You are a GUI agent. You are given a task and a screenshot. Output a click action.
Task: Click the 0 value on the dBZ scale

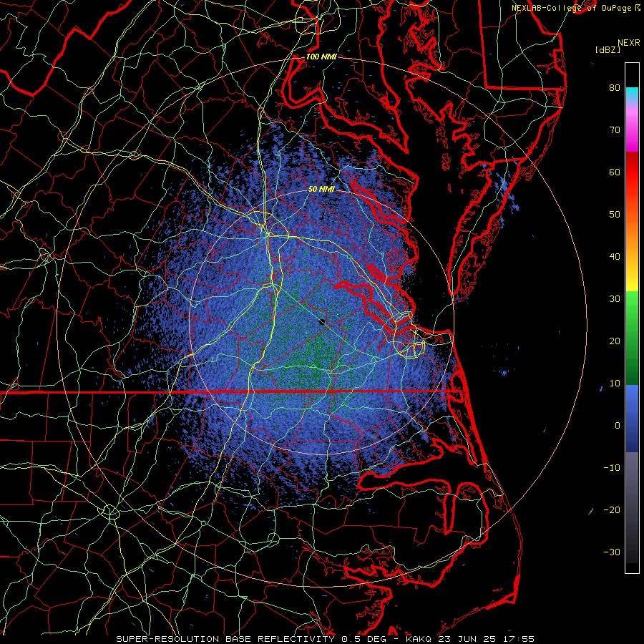[618, 426]
